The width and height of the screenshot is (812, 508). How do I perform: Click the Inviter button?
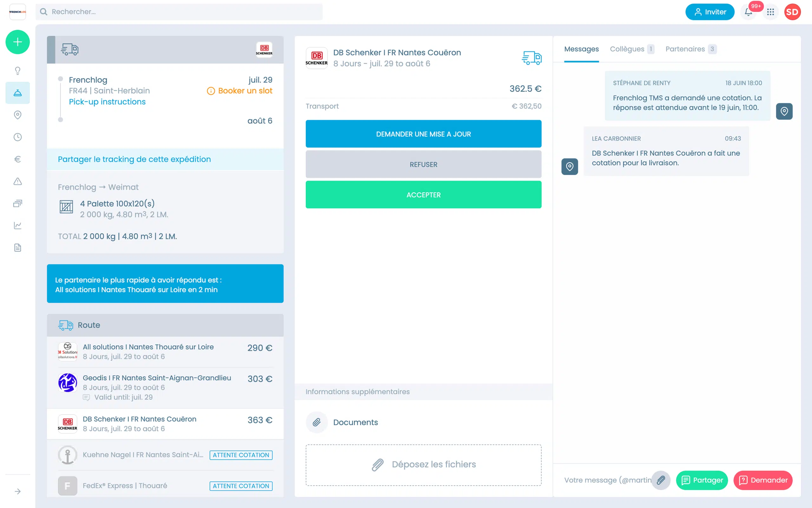tap(710, 12)
